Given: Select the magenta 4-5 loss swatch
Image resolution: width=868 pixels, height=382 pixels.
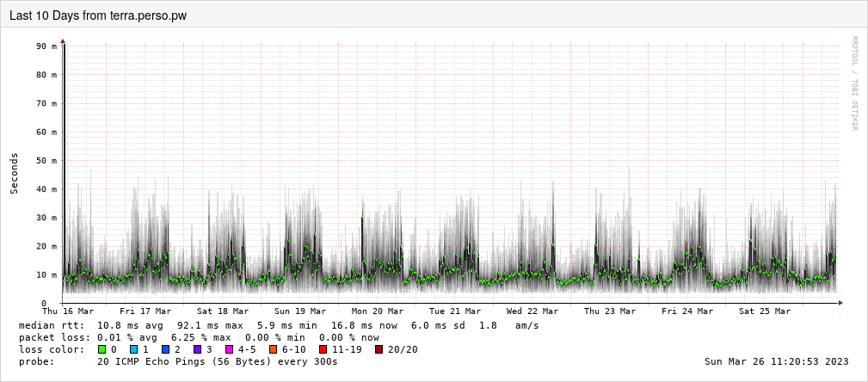Looking at the screenshot, I should click(229, 349).
